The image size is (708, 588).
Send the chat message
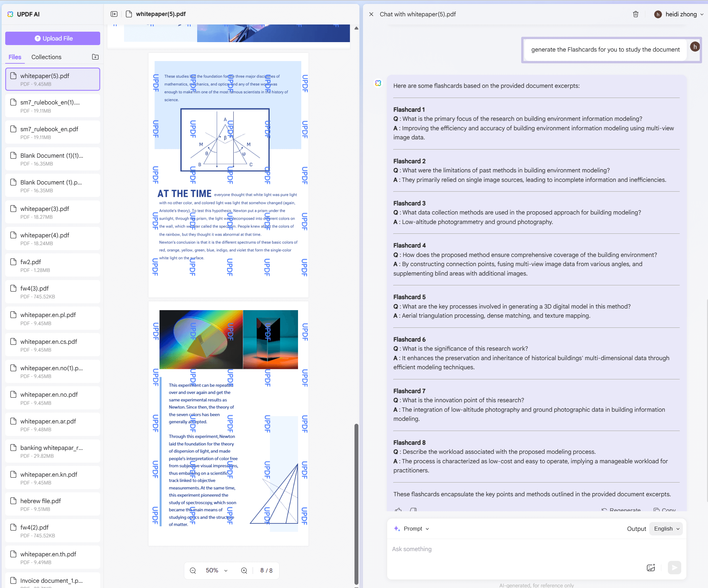click(675, 568)
